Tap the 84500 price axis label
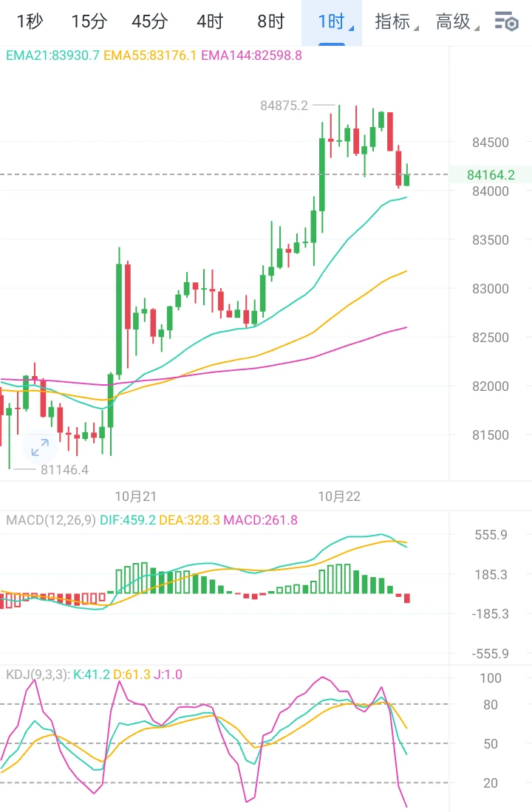This screenshot has height=812, width=532. pos(490,143)
